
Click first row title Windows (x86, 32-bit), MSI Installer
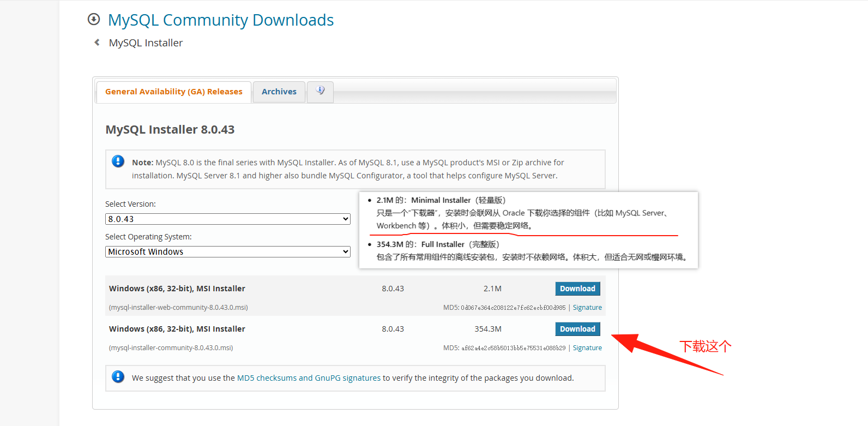coord(177,289)
